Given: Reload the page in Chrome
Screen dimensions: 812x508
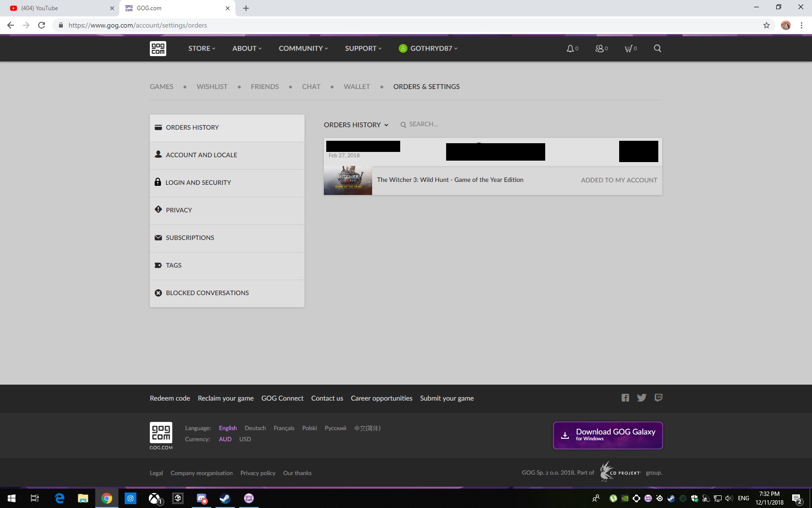Looking at the screenshot, I should [42, 25].
